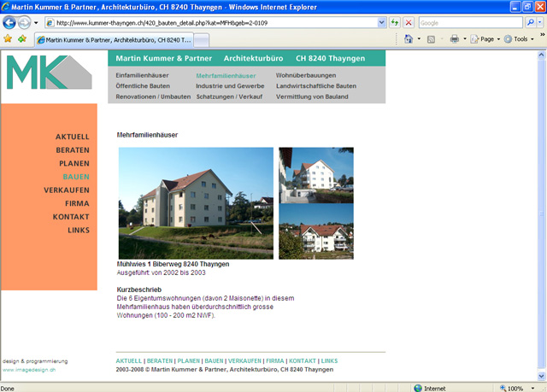The height and width of the screenshot is (392, 547).
Task: Click the MK logo image
Action: pos(49,72)
